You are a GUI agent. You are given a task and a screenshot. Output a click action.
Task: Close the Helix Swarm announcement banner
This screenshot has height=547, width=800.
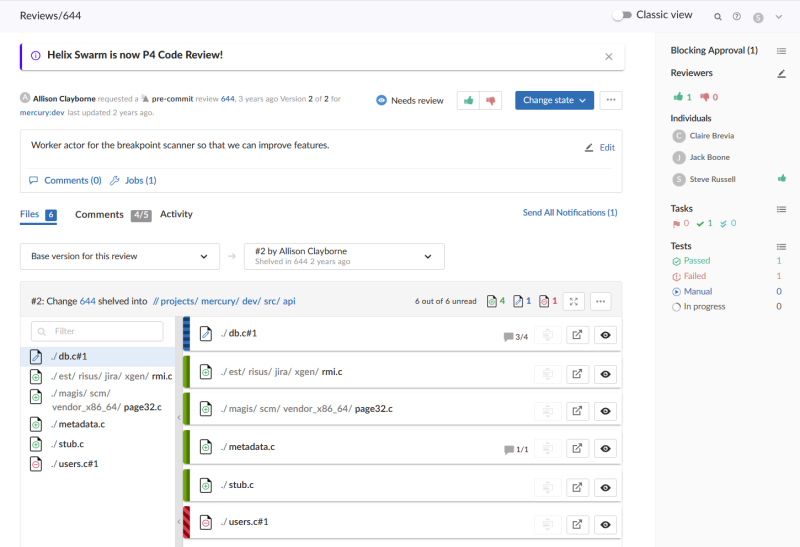(608, 56)
